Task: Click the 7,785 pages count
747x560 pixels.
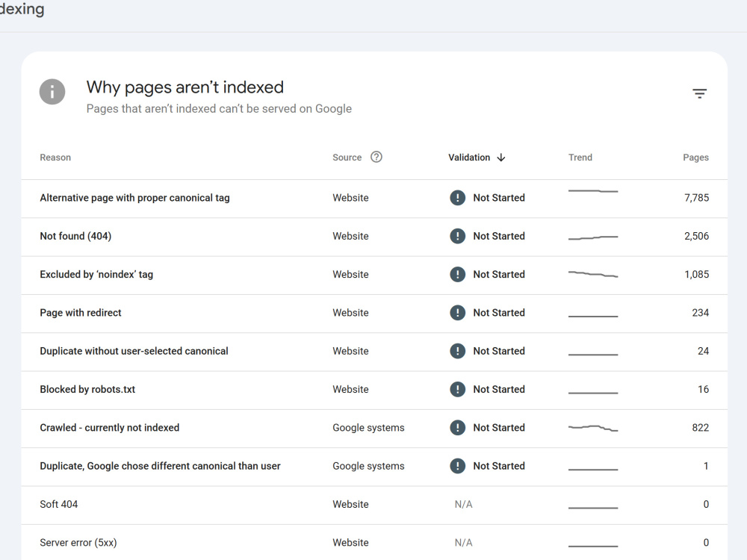Action: [x=696, y=198]
